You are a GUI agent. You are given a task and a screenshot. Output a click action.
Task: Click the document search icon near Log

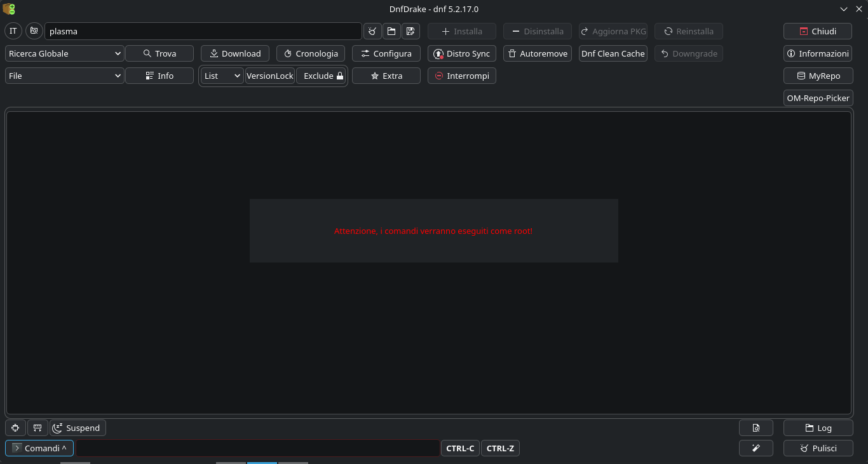click(x=756, y=428)
